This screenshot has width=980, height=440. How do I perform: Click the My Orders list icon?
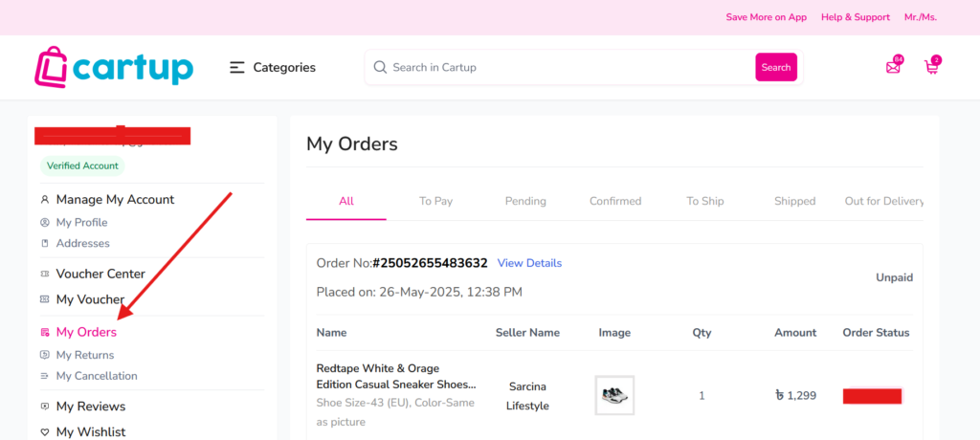[44, 333]
